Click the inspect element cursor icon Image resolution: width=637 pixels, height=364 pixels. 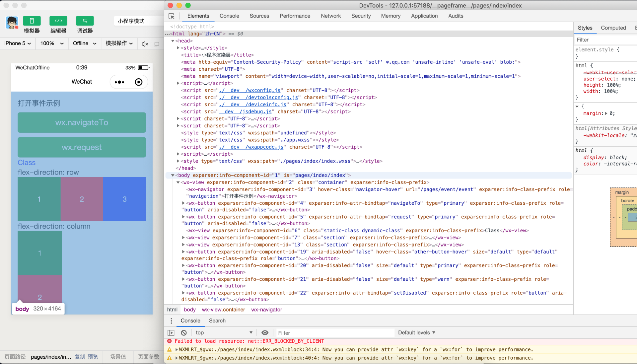pos(172,16)
